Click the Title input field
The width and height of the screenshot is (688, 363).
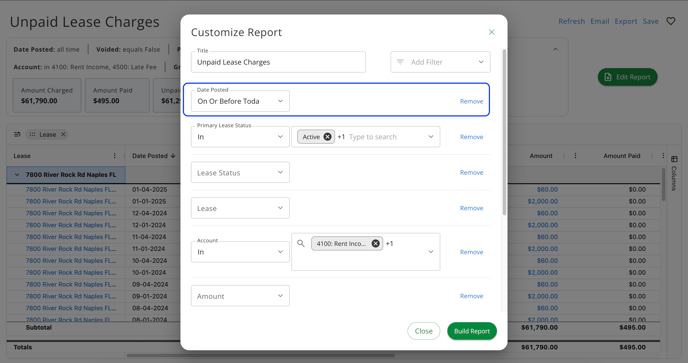278,62
